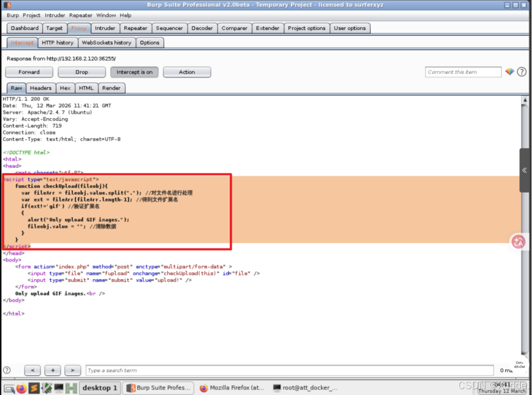The width and height of the screenshot is (532, 395).
Task: Open the Project menu
Action: 32,15
